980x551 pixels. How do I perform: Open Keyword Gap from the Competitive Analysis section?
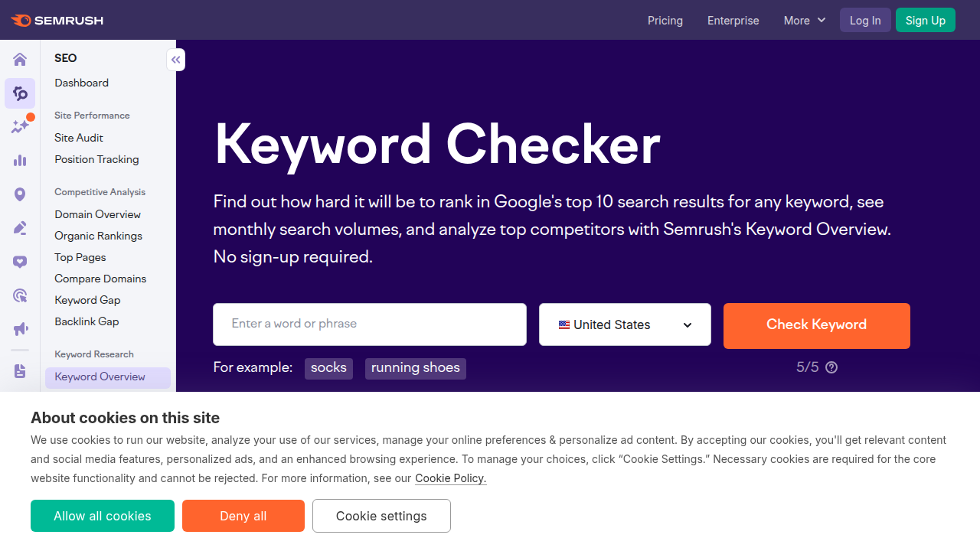pos(87,299)
